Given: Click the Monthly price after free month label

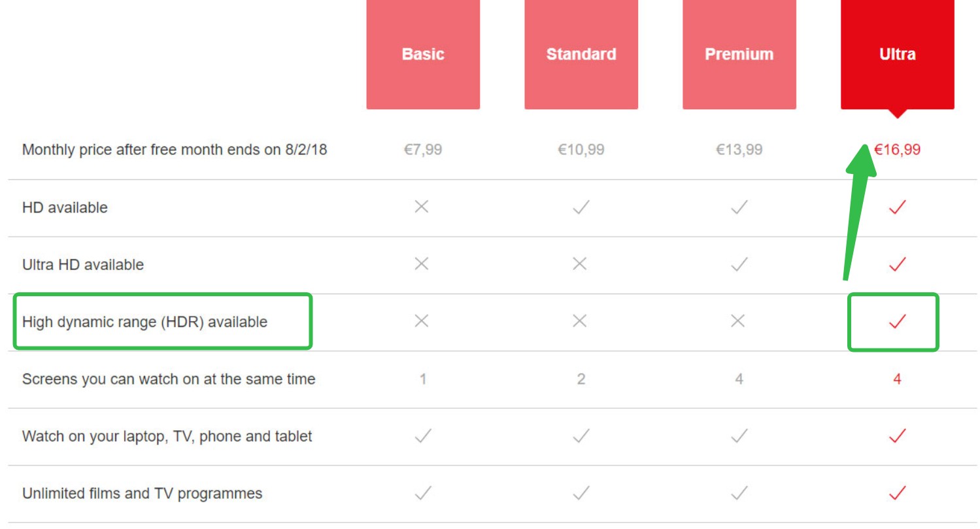Looking at the screenshot, I should (x=175, y=150).
